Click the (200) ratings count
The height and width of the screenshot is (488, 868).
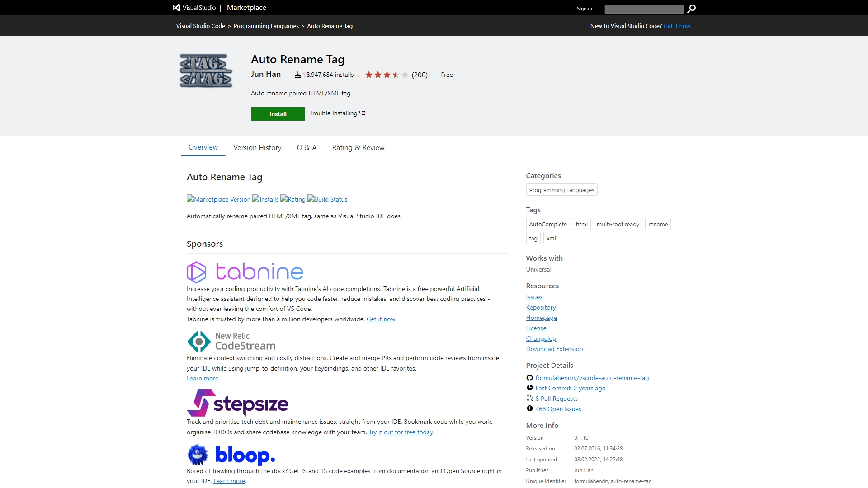420,75
